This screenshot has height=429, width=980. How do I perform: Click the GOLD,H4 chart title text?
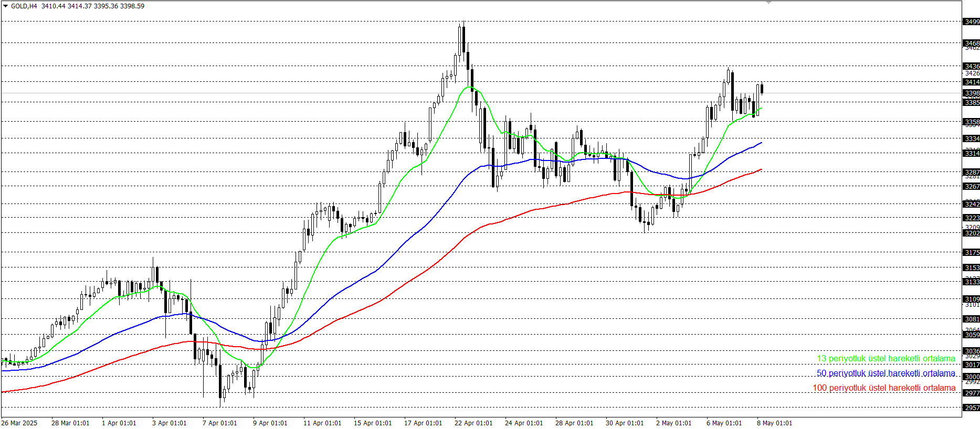pyautogui.click(x=24, y=6)
